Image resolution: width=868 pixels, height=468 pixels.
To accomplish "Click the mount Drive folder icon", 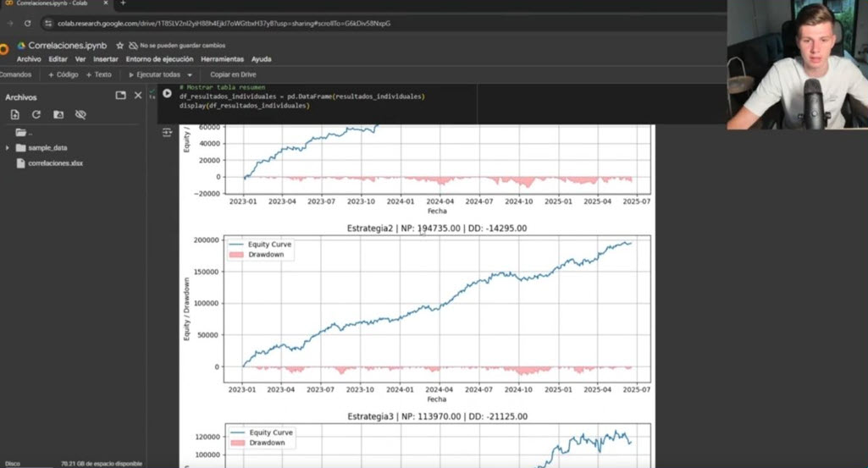I will [x=58, y=114].
